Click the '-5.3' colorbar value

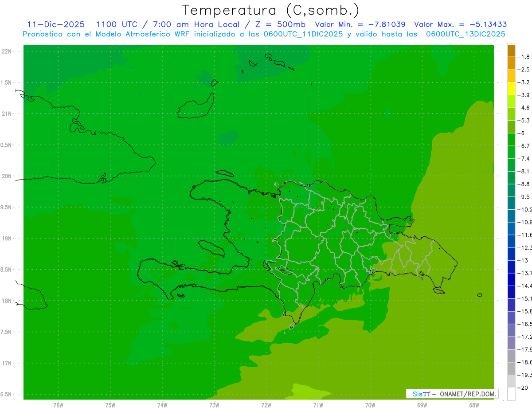point(524,121)
